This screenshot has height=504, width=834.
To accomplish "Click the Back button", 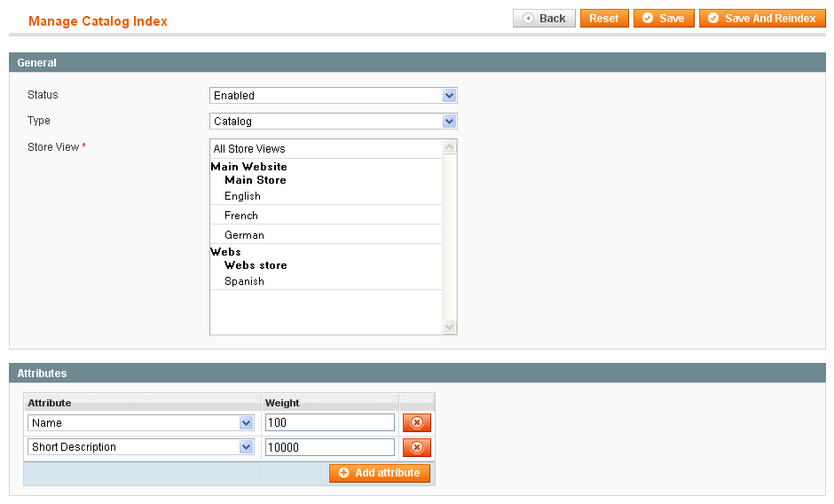I will tap(544, 19).
